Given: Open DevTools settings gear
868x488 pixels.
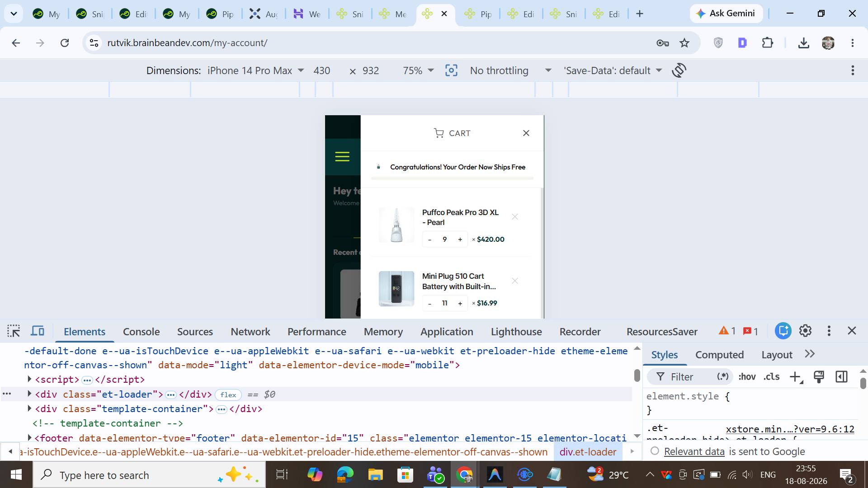Looking at the screenshot, I should 805,331.
